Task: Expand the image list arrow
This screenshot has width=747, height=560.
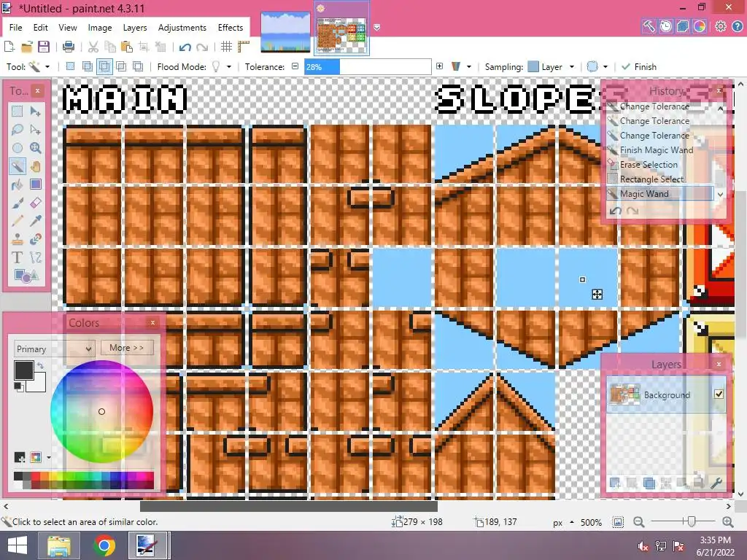Action: (x=377, y=28)
